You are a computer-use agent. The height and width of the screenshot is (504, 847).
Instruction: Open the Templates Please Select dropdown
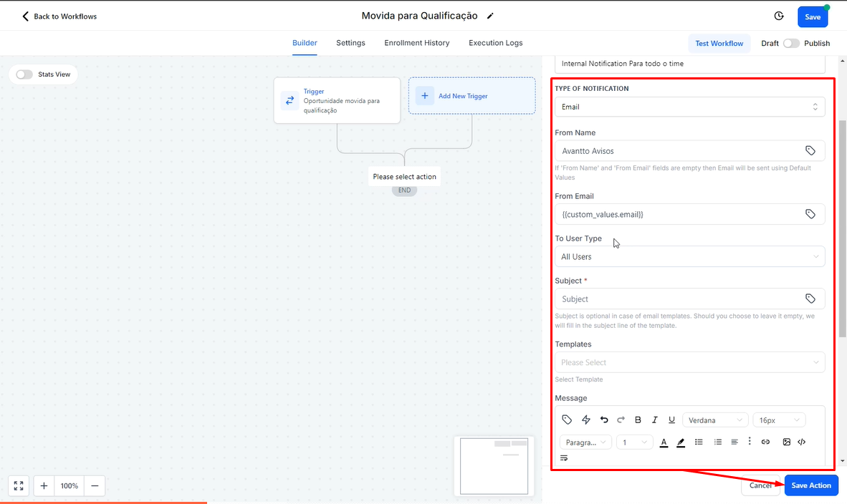689,363
